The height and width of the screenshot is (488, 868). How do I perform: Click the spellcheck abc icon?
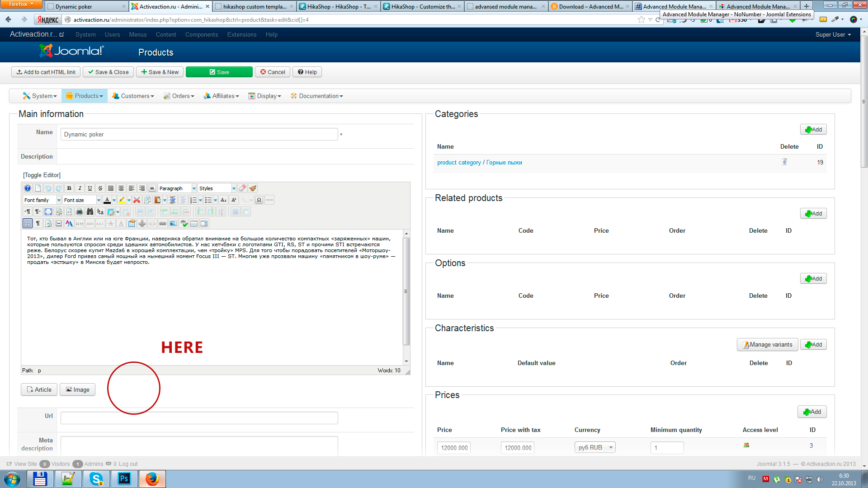(184, 224)
